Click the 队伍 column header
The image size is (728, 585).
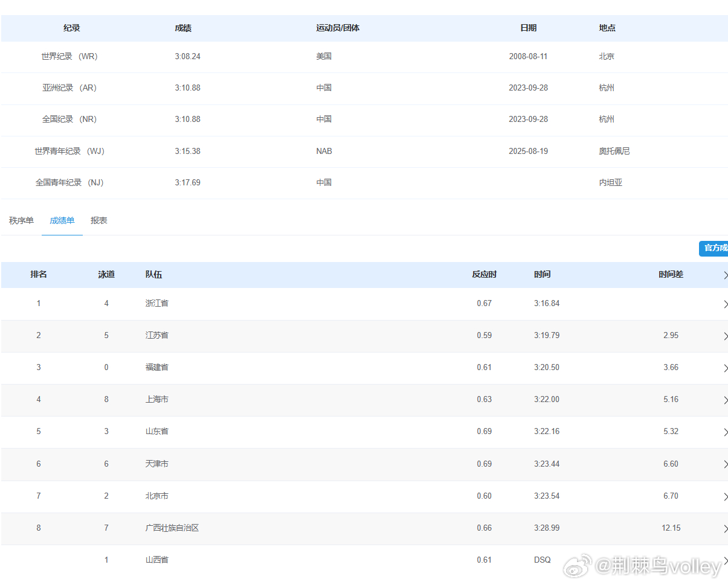(153, 274)
